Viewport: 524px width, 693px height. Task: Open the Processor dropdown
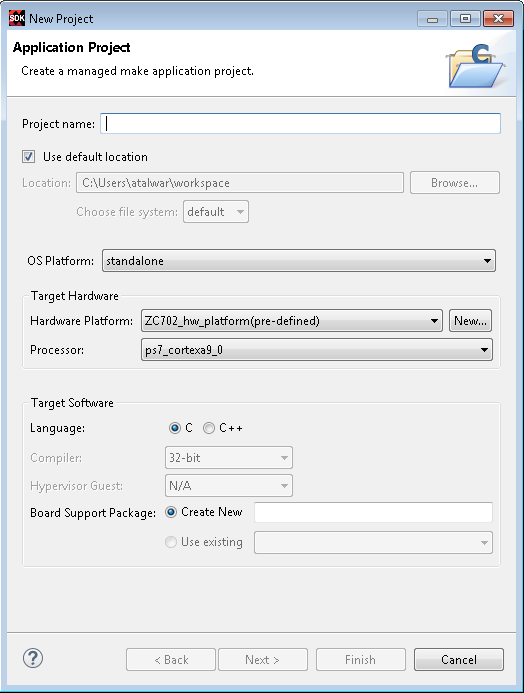point(317,350)
